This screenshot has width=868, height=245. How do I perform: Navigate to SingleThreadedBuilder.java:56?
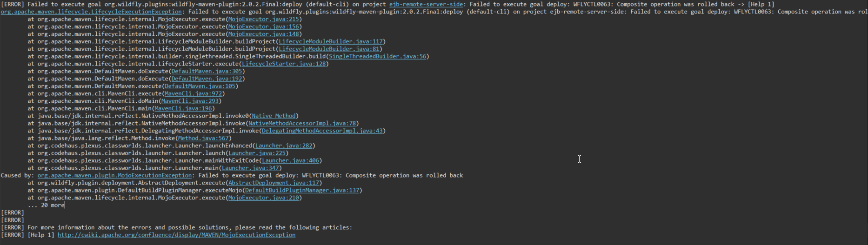(x=377, y=56)
